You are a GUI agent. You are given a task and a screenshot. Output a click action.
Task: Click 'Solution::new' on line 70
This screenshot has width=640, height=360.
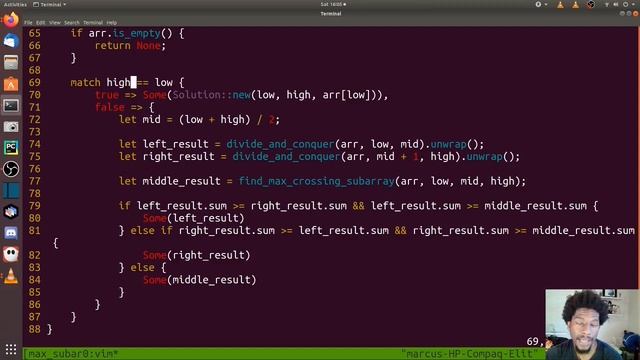point(211,95)
